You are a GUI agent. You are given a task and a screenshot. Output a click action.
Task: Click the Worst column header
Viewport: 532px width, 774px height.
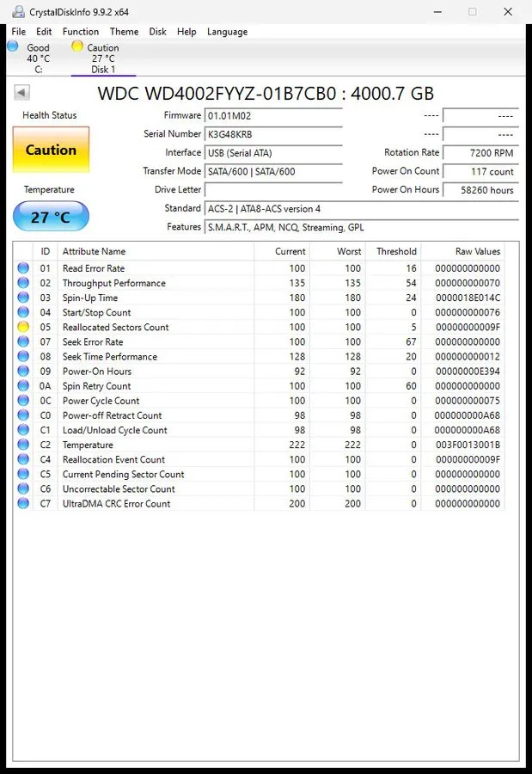coord(338,251)
